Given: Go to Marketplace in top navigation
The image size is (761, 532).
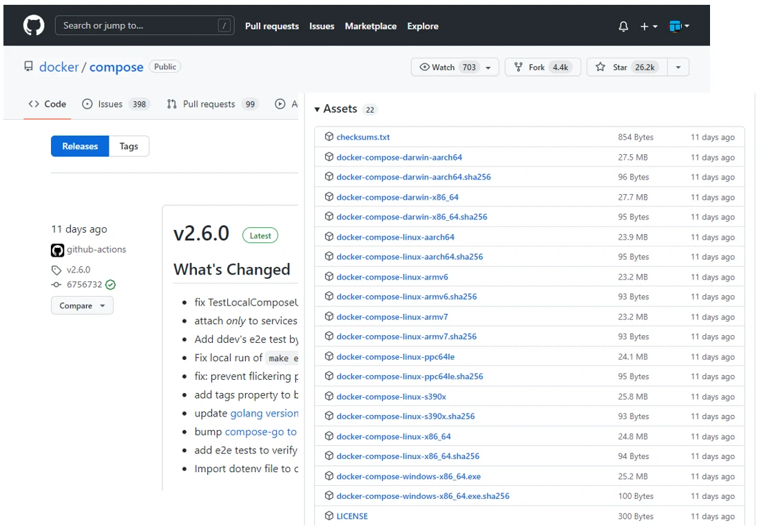Looking at the screenshot, I should pos(371,26).
